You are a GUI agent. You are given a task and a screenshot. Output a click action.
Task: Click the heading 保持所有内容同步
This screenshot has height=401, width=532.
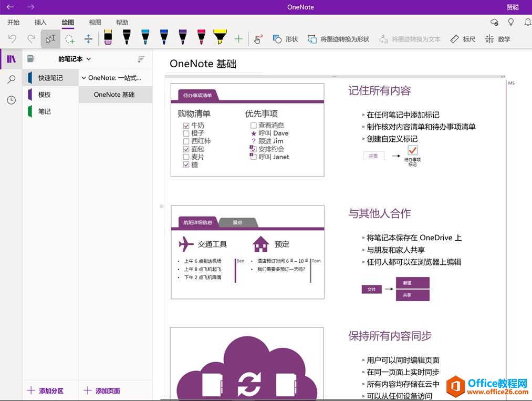tap(390, 336)
